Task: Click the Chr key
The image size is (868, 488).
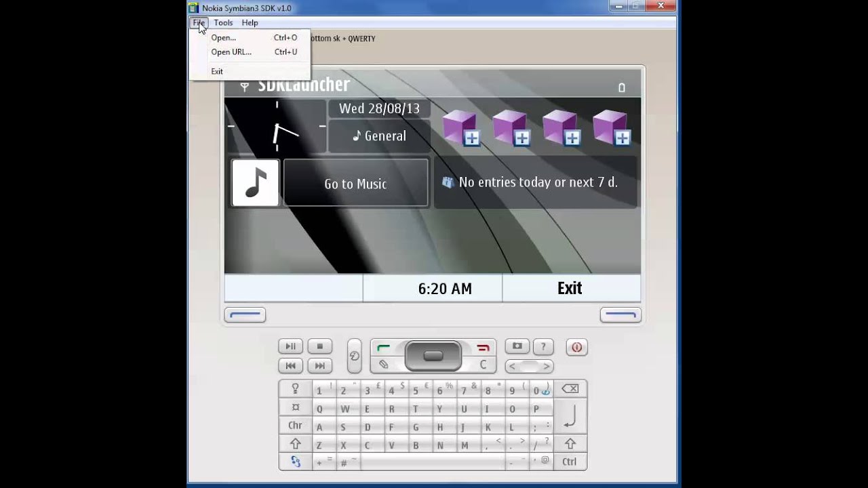Action: pos(295,426)
